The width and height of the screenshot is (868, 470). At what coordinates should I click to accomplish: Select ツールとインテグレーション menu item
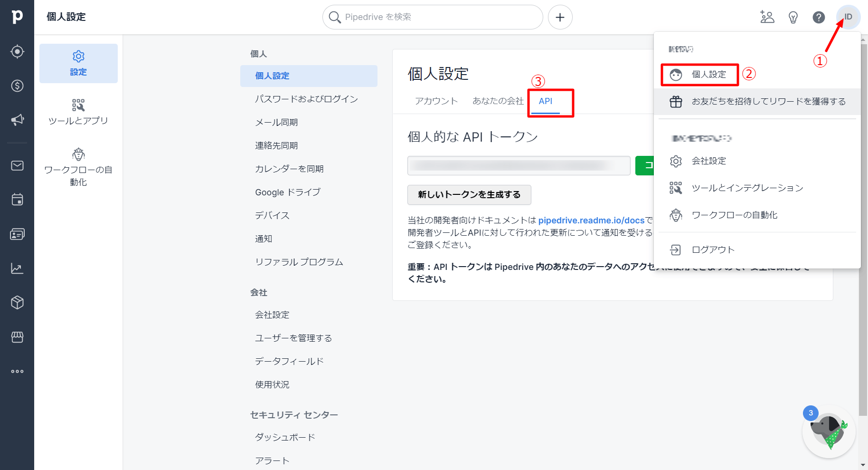point(757,188)
